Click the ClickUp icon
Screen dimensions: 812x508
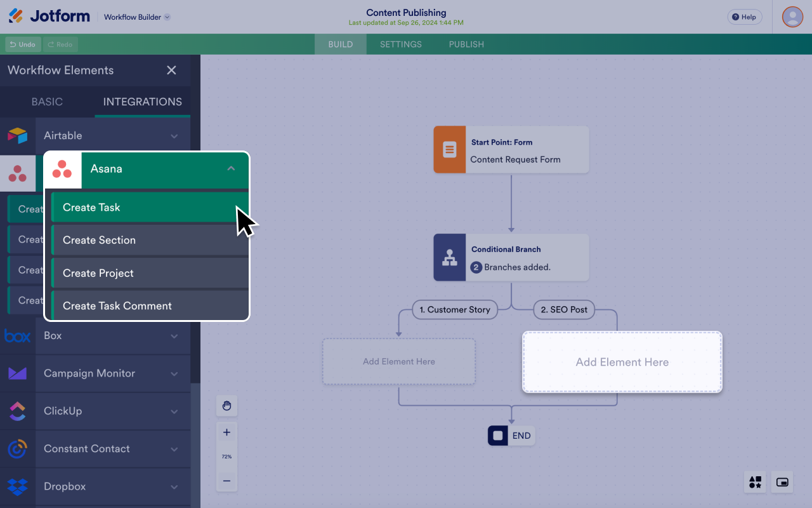(x=18, y=411)
